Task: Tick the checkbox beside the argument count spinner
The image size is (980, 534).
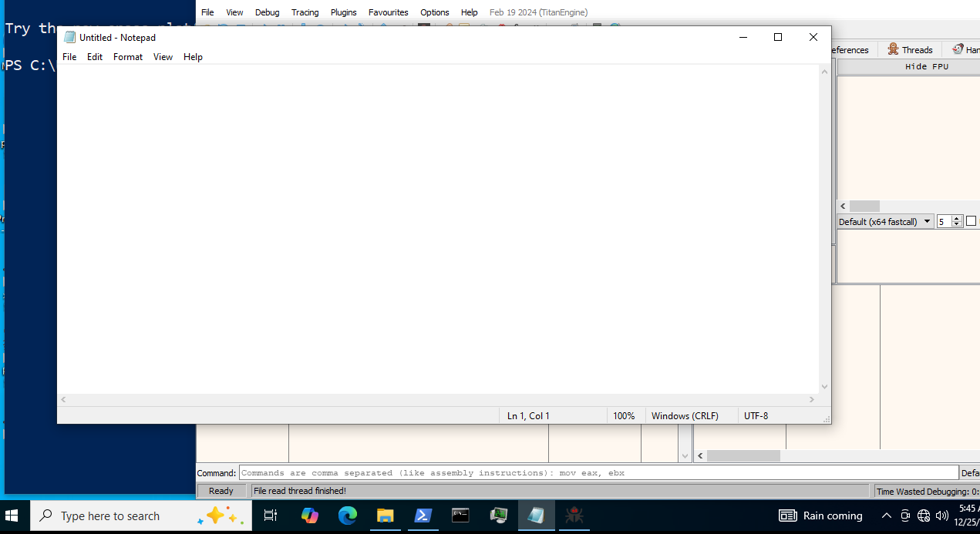Action: point(971,221)
